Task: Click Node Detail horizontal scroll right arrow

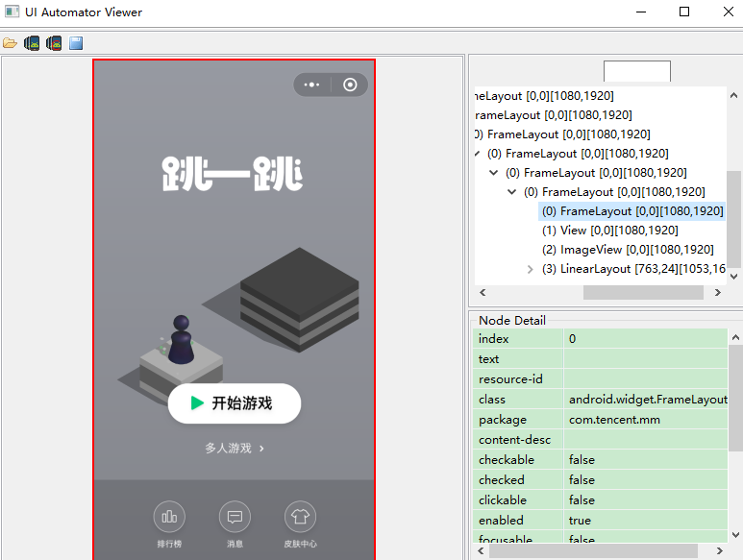Action: coord(720,551)
